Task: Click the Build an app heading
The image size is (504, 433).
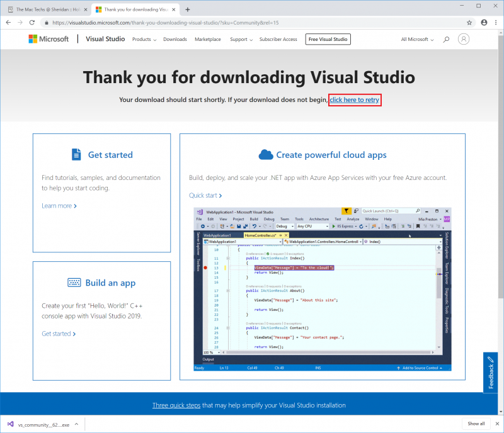Action: point(111,283)
